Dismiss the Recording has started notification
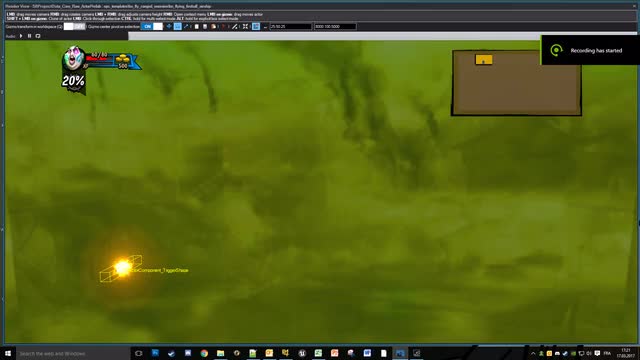Screen dimensions: 640x360 coord(590,50)
